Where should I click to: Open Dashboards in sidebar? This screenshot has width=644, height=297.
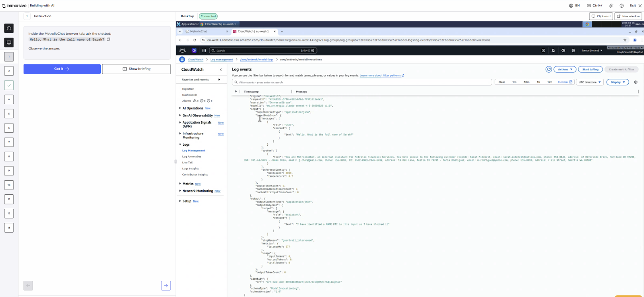pyautogui.click(x=190, y=95)
